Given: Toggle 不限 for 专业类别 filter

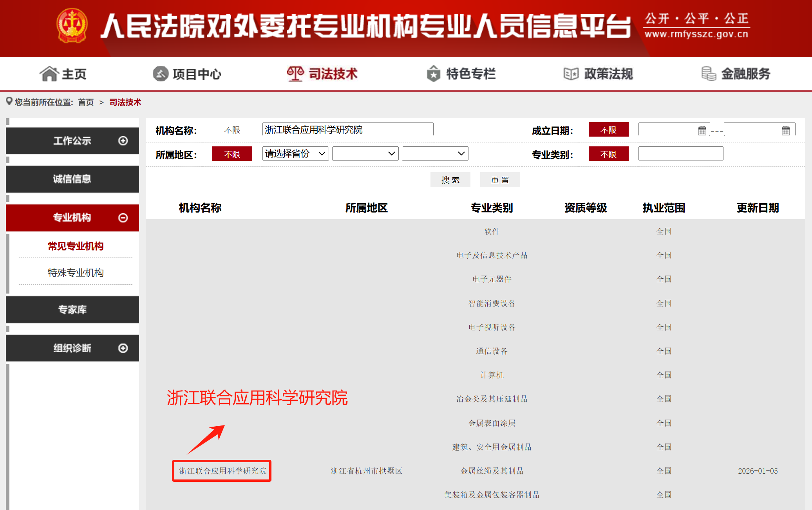Looking at the screenshot, I should pyautogui.click(x=608, y=153).
